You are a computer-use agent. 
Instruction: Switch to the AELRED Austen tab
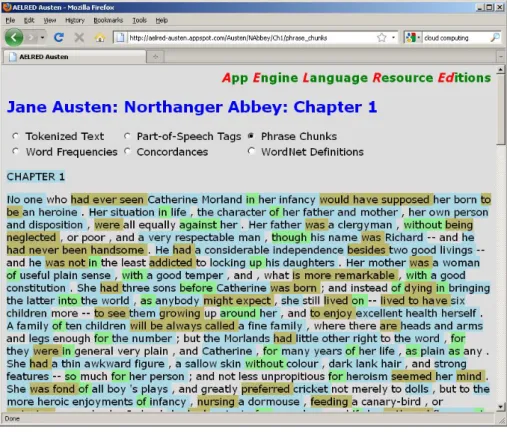coord(75,57)
